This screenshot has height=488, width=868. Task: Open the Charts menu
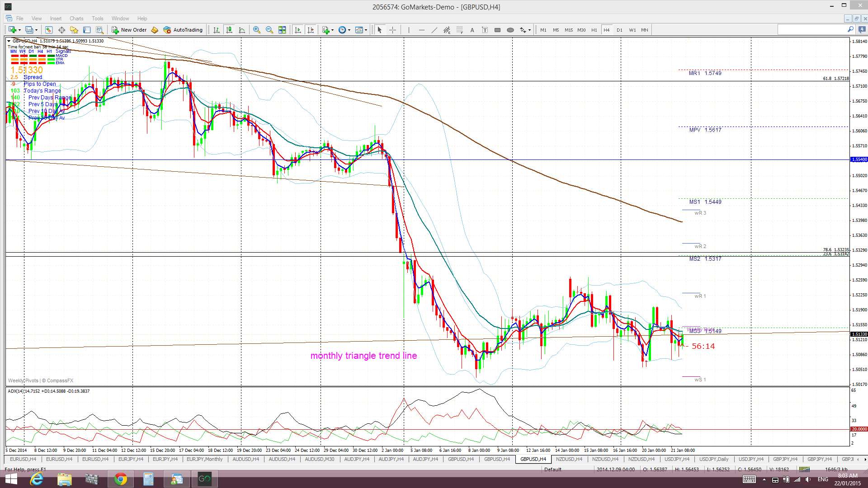(x=76, y=19)
